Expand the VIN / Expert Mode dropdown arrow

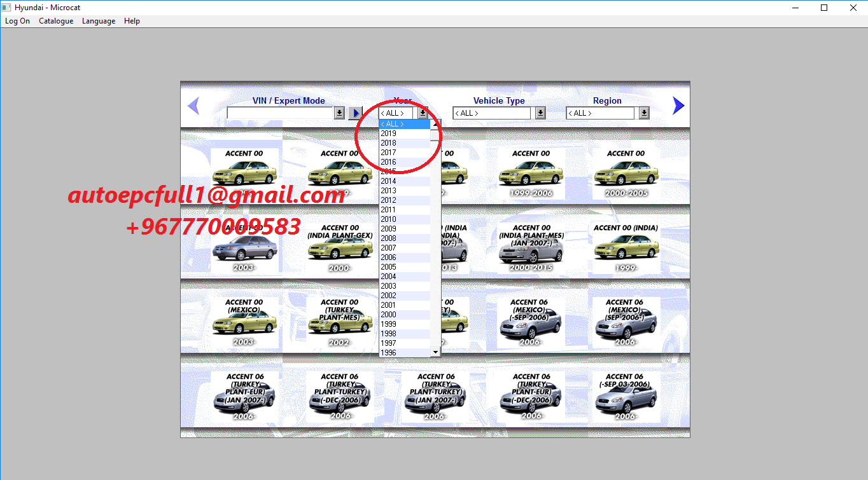[339, 113]
